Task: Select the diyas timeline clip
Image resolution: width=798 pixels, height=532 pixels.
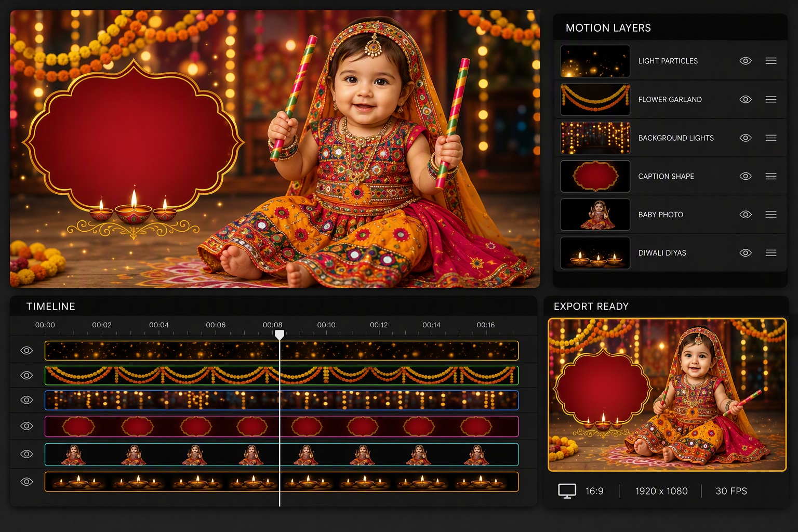Action: coord(282,482)
